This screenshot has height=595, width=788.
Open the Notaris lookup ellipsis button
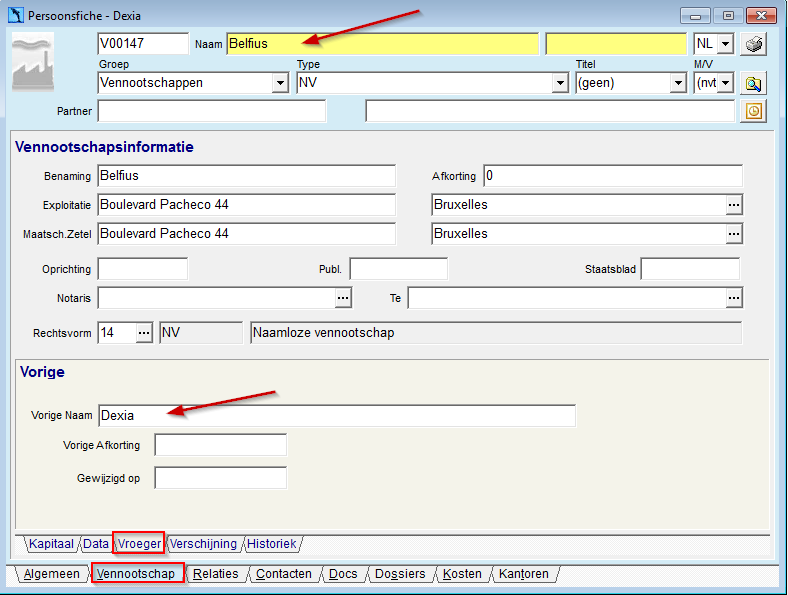tap(343, 298)
